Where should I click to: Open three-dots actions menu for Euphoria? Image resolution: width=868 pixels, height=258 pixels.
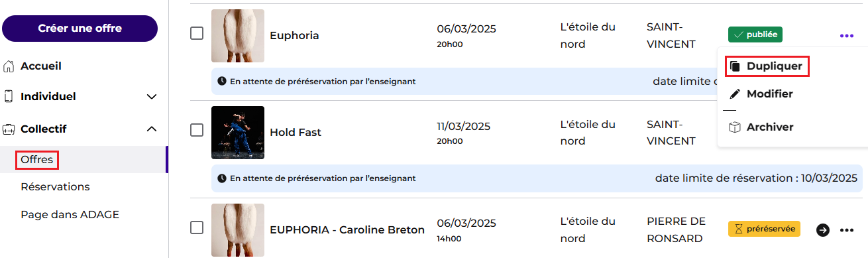point(846,36)
